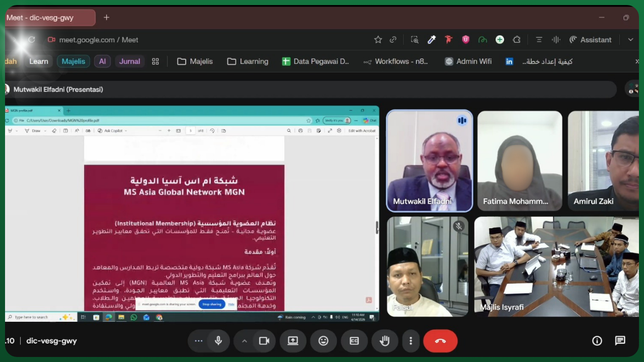This screenshot has width=644, height=362.
Task: Open the emoji reactions icon
Action: (x=324, y=341)
